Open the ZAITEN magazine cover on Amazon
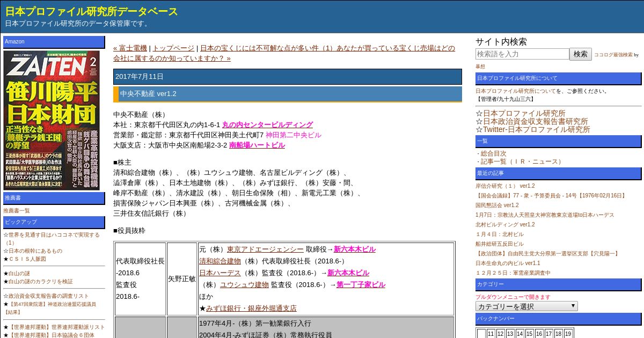This screenshot has height=338, width=644. coord(52,120)
